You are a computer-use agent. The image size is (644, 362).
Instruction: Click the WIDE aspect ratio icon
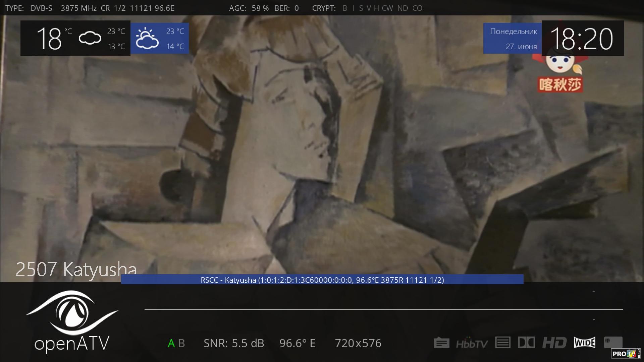tap(584, 343)
